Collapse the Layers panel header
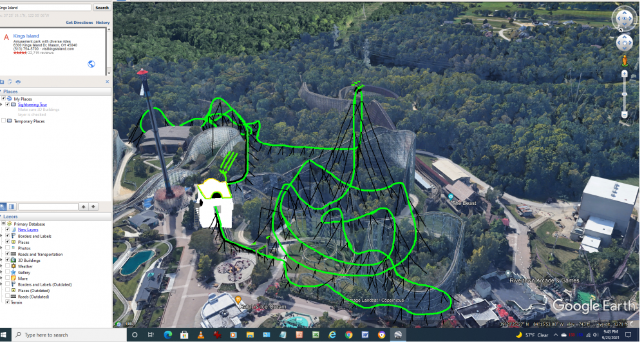The image size is (644, 363). coord(55,217)
